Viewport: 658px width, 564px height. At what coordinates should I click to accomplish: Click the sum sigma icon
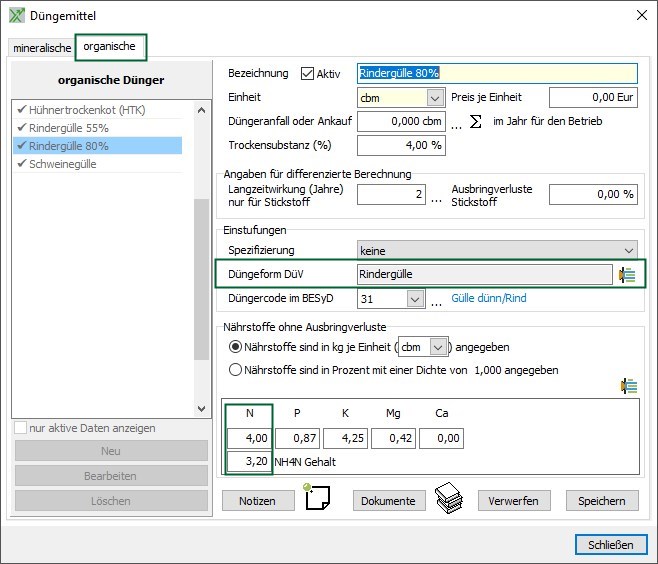476,122
